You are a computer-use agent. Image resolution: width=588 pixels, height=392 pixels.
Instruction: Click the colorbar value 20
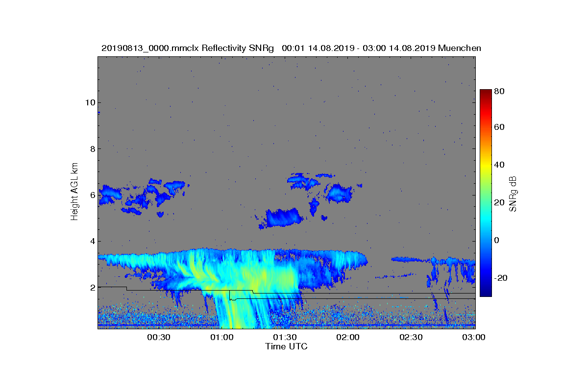(500, 202)
